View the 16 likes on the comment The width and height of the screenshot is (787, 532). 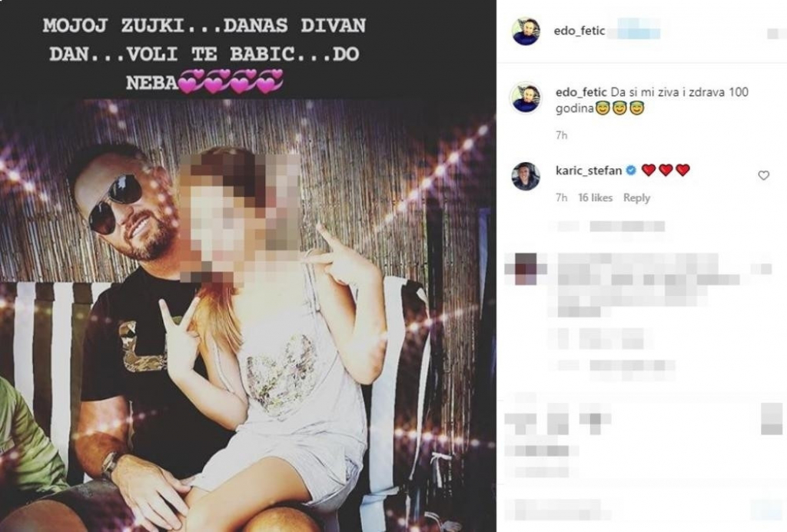(x=596, y=198)
